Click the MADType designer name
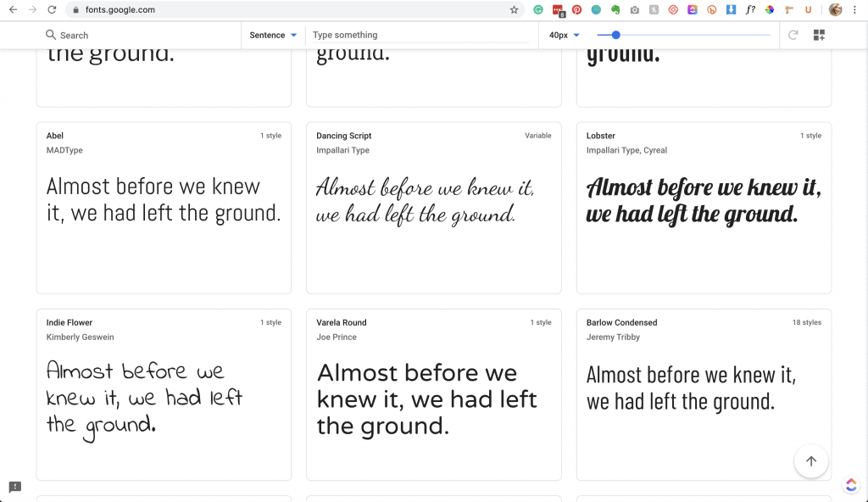The width and height of the screenshot is (868, 502). click(64, 150)
